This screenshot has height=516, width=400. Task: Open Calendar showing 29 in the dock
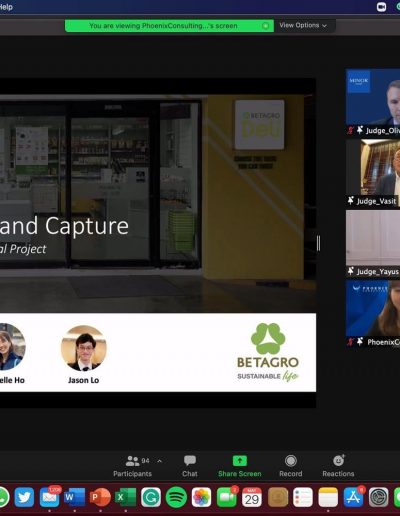[252, 497]
